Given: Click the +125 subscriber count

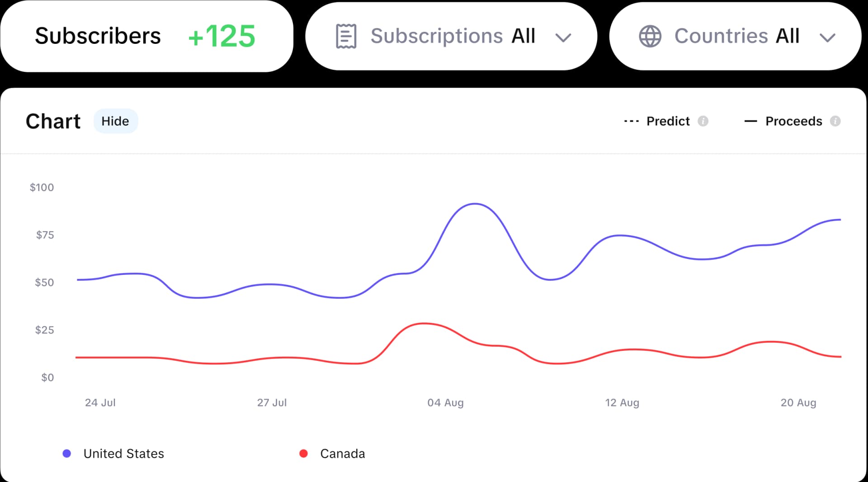Looking at the screenshot, I should coord(222,36).
